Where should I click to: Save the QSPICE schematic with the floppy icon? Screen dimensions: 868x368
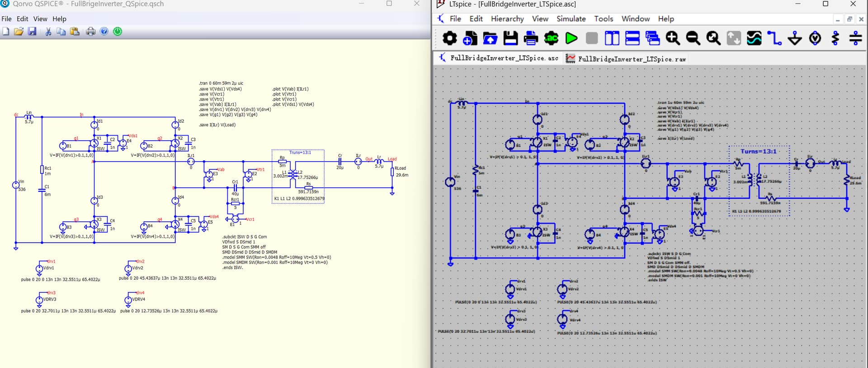[32, 31]
